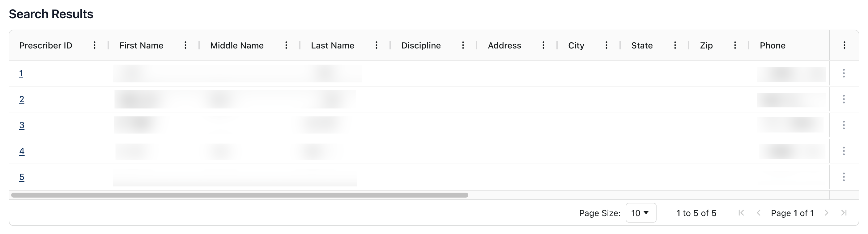
Task: Open Zip column menu icon
Action: point(735,45)
